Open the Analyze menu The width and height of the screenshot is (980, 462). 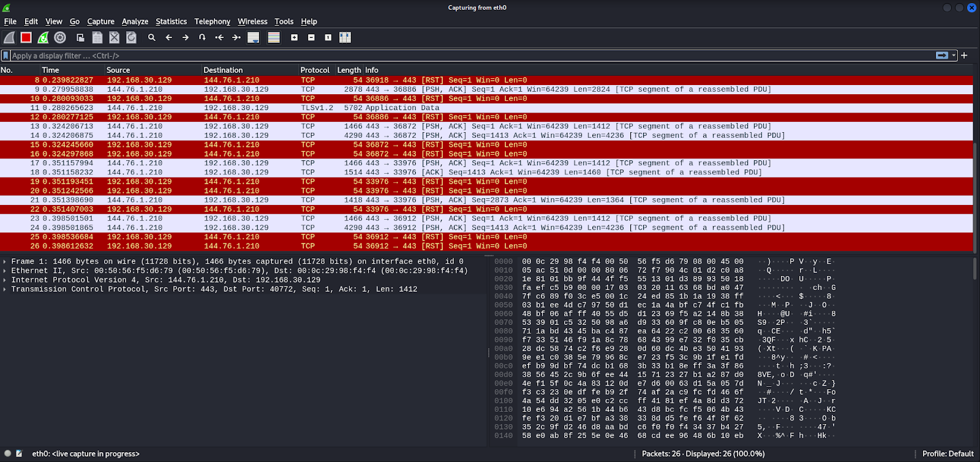135,21
